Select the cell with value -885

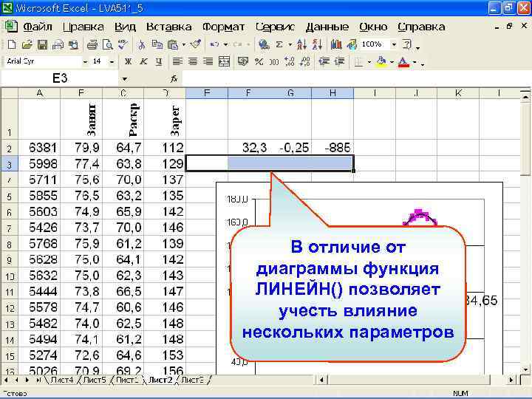pyautogui.click(x=332, y=148)
